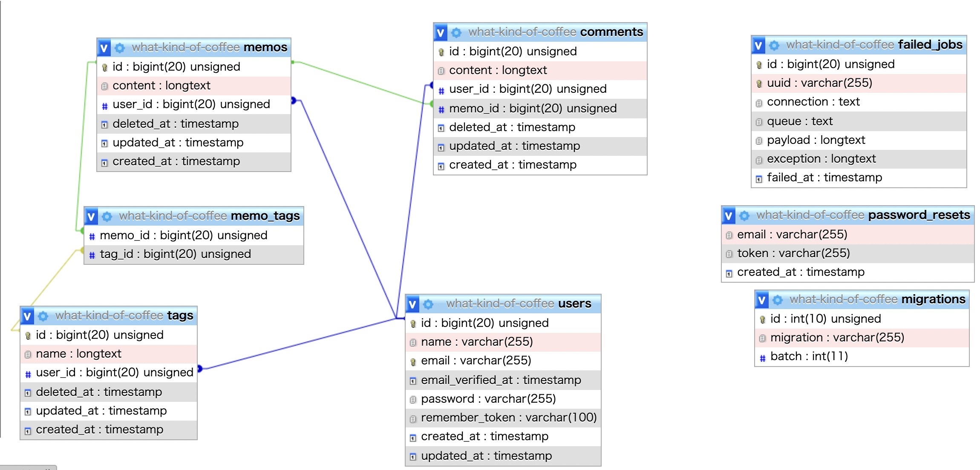Select 'created_at : timestamp' in comments table

click(x=540, y=165)
